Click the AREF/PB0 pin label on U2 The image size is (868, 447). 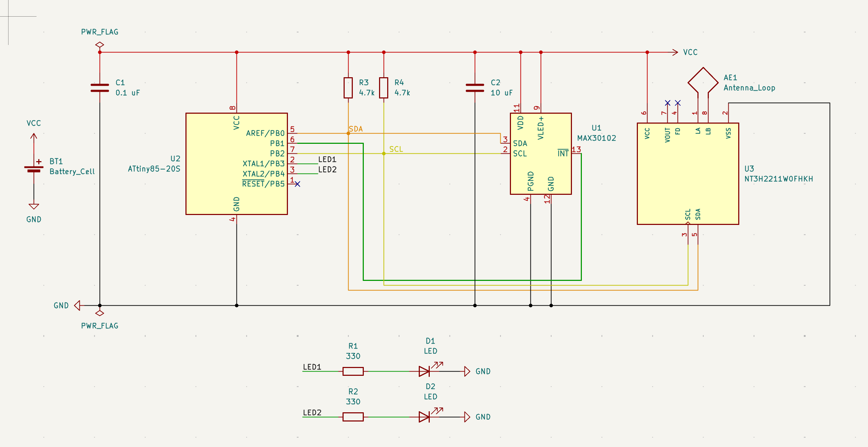pos(265,133)
